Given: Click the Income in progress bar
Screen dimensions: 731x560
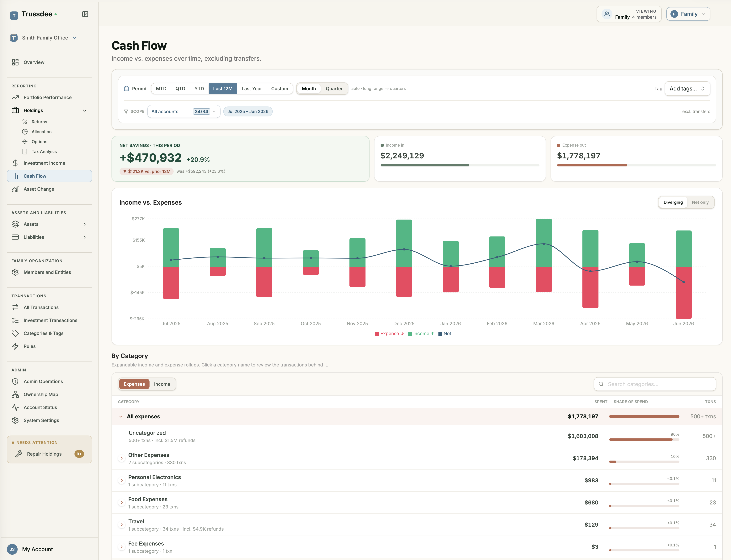Looking at the screenshot, I should coord(459,165).
